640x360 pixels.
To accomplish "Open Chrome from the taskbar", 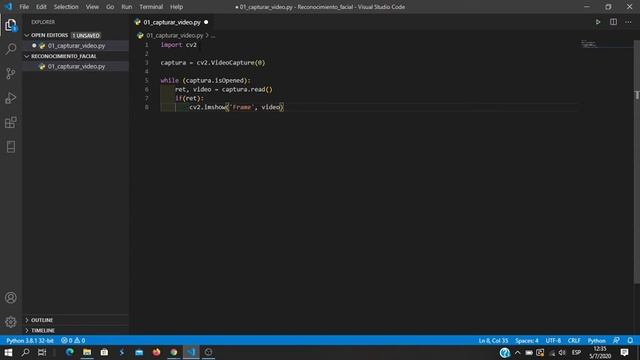I will tap(174, 352).
